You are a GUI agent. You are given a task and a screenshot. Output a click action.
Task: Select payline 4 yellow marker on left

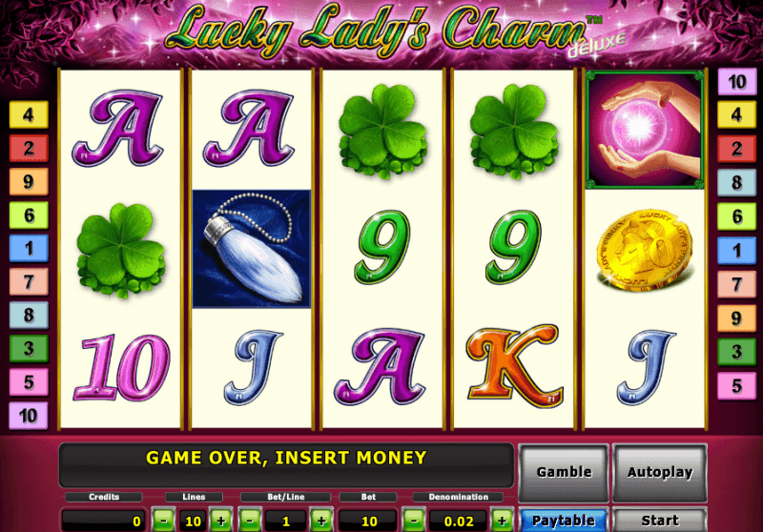click(x=29, y=114)
